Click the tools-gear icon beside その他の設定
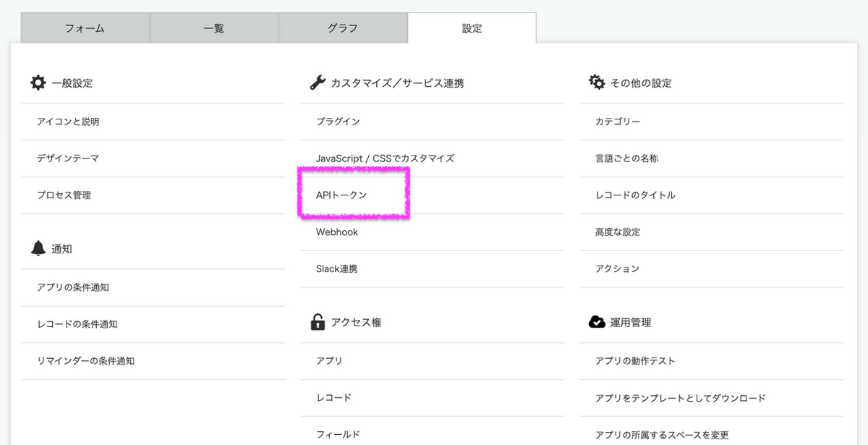 (595, 82)
